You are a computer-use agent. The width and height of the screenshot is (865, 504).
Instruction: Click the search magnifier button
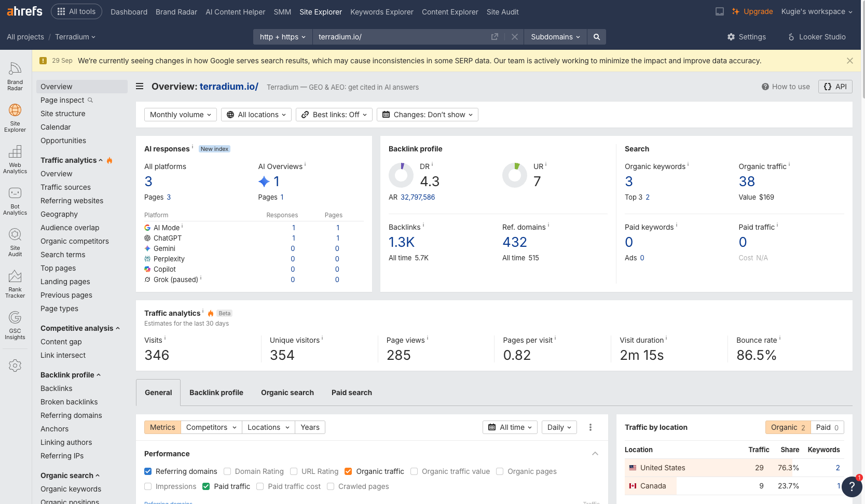[x=597, y=37]
